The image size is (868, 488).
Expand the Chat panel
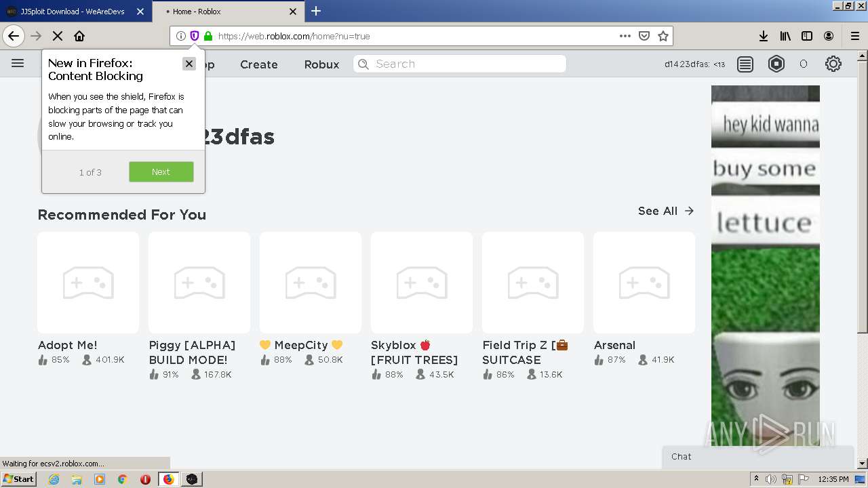[x=757, y=457]
